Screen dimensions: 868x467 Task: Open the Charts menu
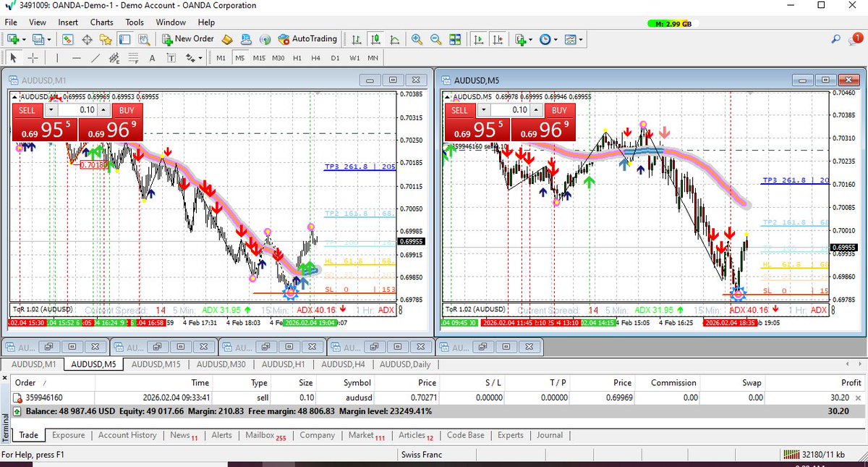(x=102, y=22)
